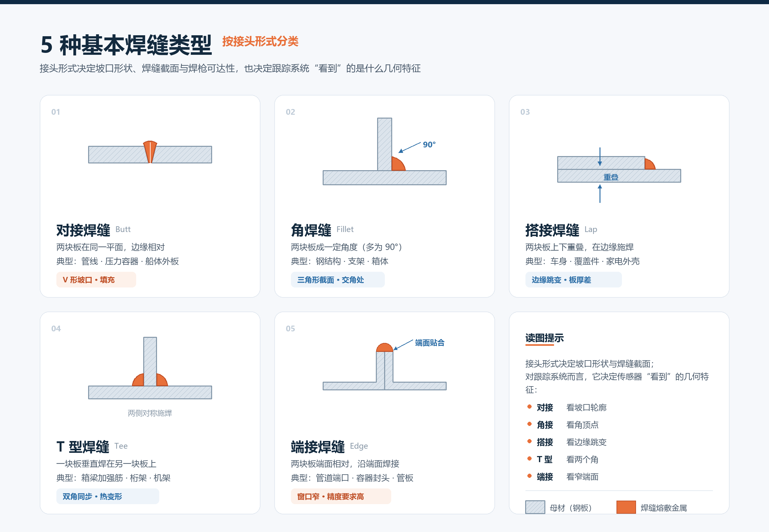The height and width of the screenshot is (532, 769).
Task: Click the '边缘跳变 • 板厚差' tag
Action: coord(574,280)
